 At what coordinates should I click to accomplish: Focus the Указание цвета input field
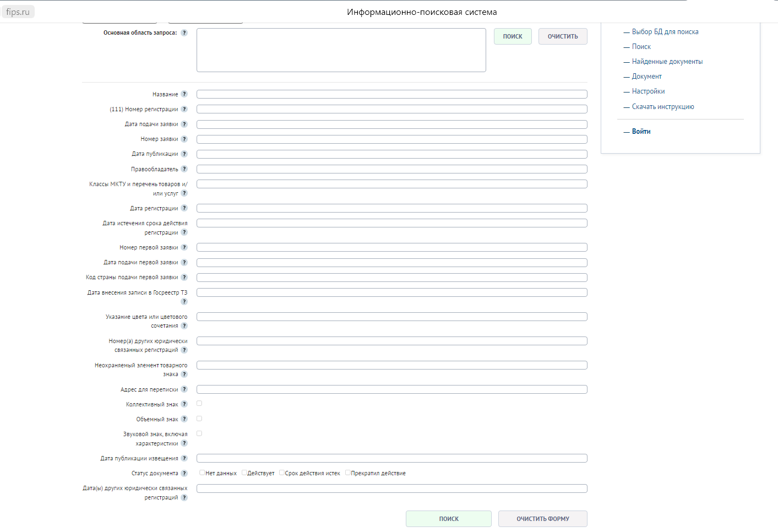tap(392, 317)
